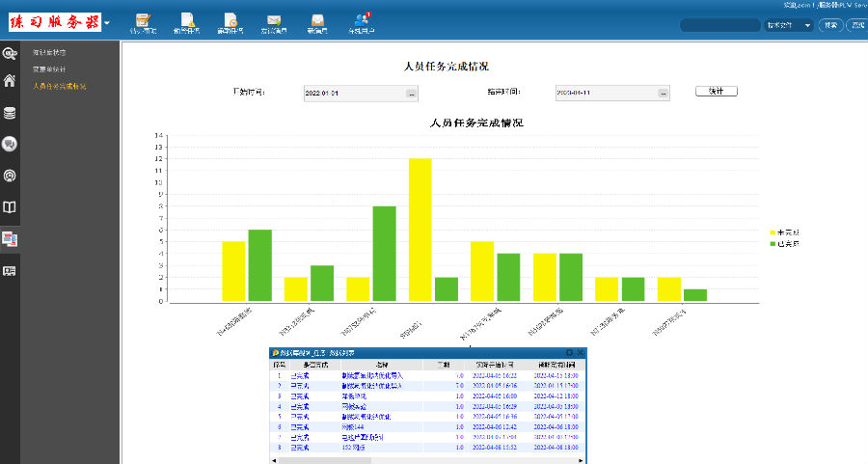This screenshot has height=464, width=868.
Task: Open the search type dropdown in header
Action: point(789,25)
